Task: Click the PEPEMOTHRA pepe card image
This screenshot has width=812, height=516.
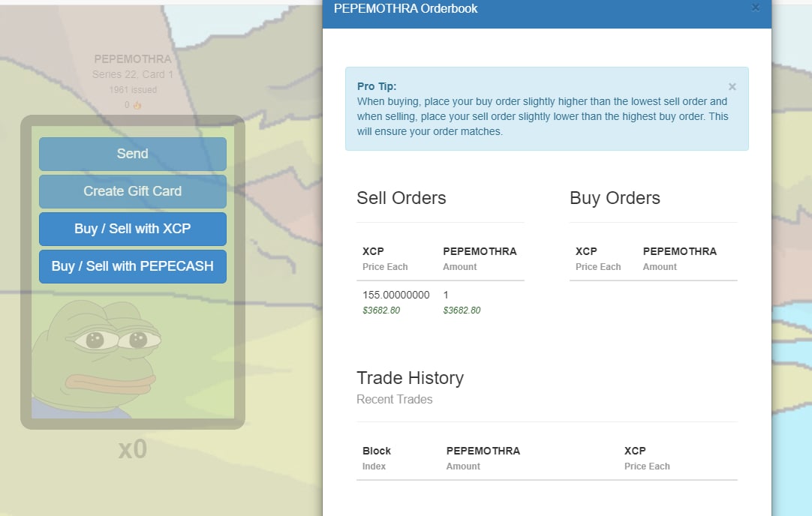Action: tap(133, 272)
